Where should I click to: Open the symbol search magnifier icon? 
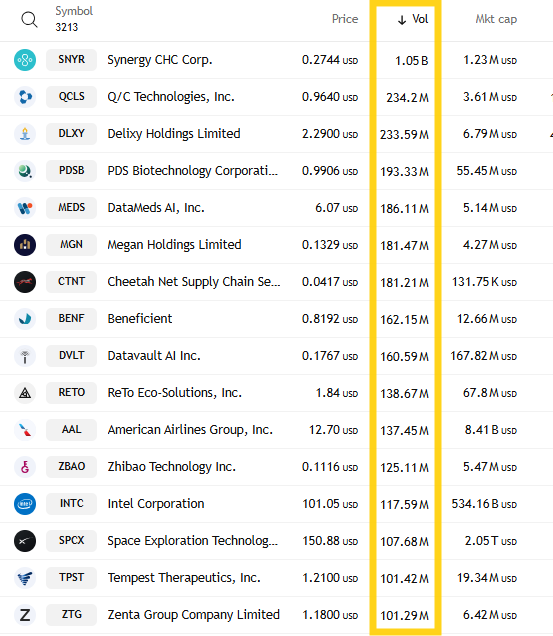[29, 19]
